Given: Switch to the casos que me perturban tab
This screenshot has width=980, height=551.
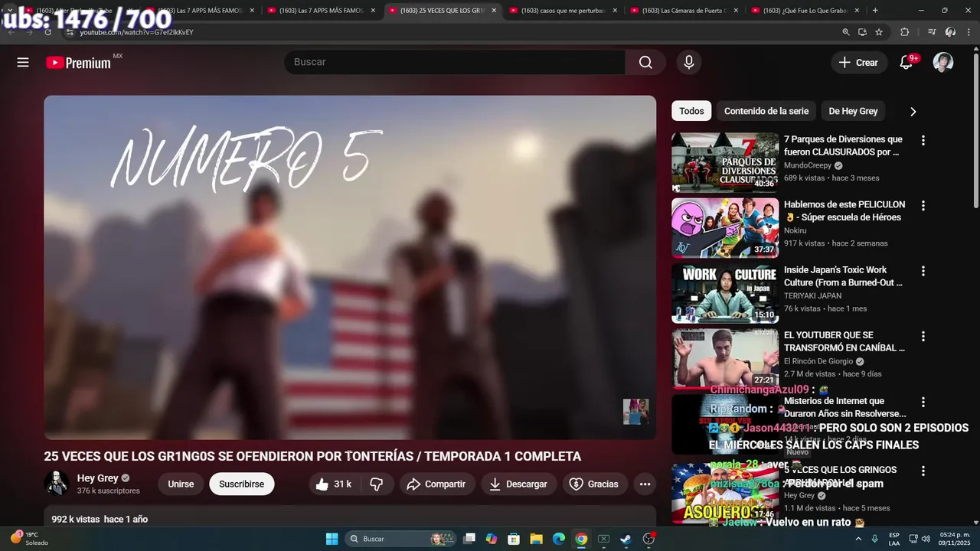Looking at the screenshot, I should click(x=563, y=11).
